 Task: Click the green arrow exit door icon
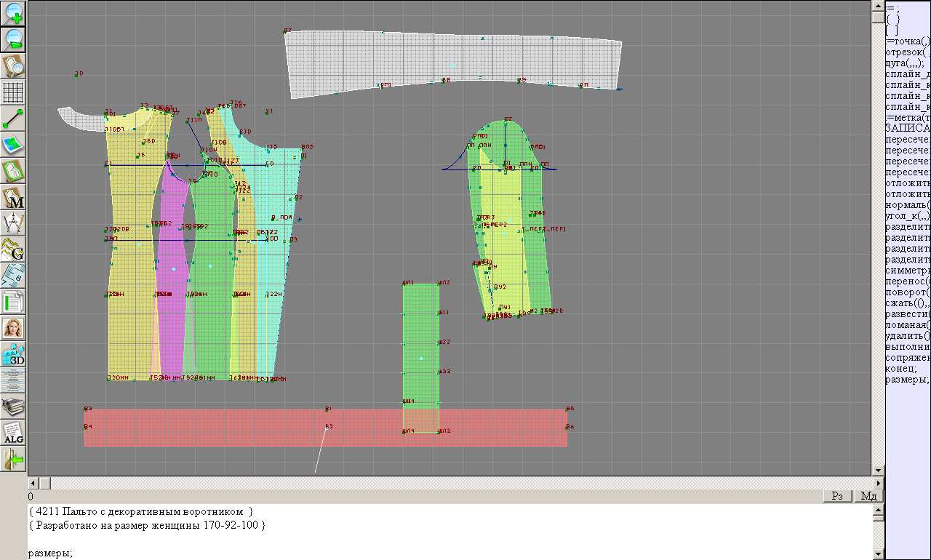(14, 459)
